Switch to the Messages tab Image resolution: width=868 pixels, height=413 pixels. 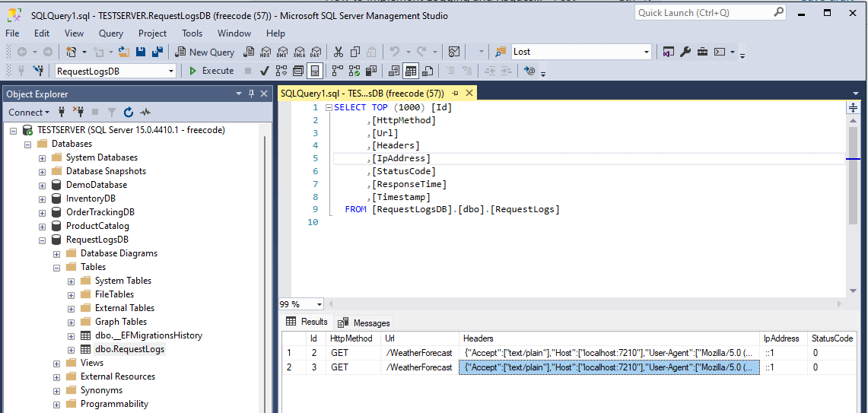click(364, 322)
